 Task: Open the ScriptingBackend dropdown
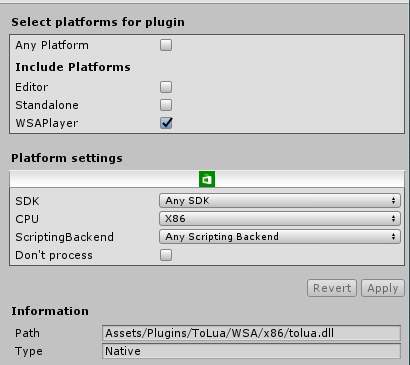pos(280,237)
